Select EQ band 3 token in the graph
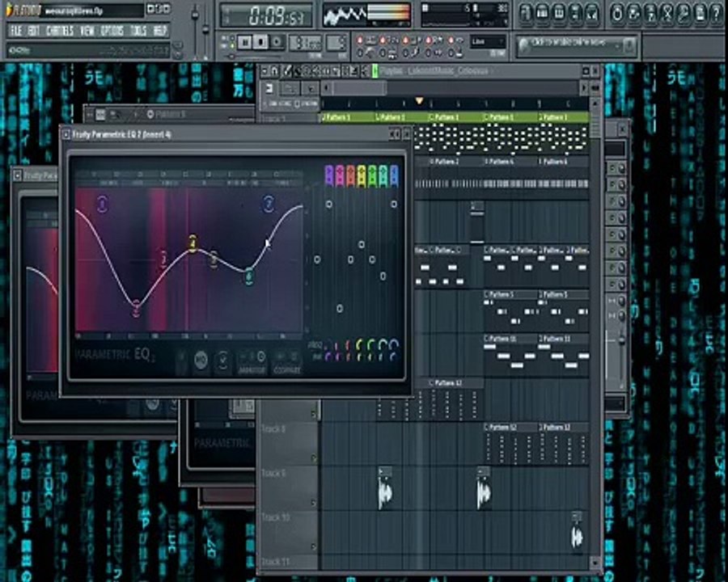This screenshot has height=582, width=728. (164, 259)
